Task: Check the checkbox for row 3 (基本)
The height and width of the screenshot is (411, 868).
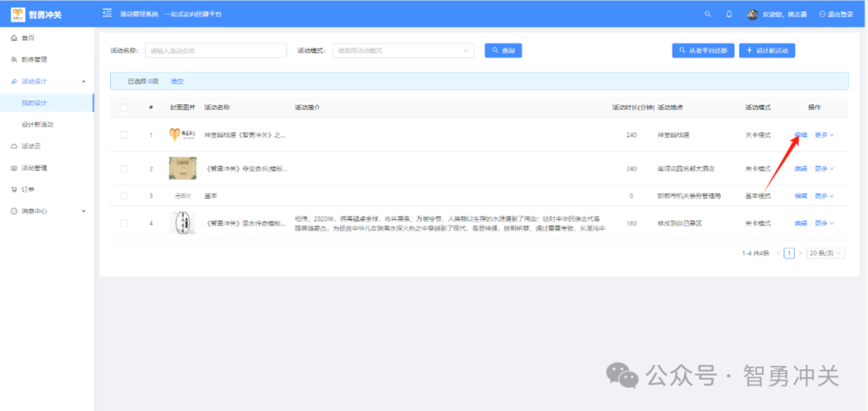Action: [x=124, y=195]
